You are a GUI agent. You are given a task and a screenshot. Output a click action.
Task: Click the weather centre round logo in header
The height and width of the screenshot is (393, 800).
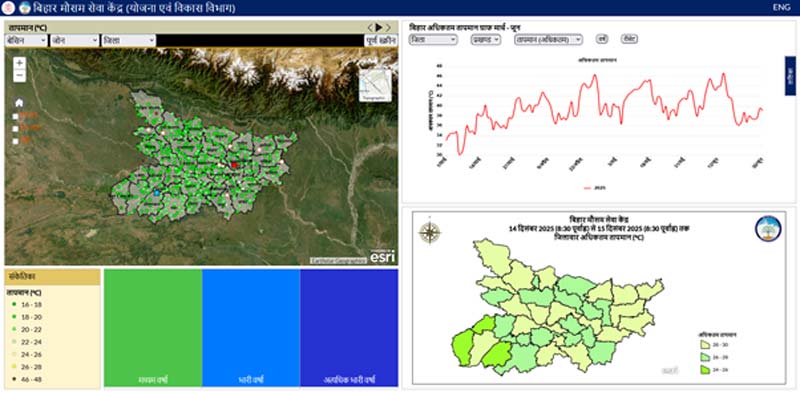point(24,8)
